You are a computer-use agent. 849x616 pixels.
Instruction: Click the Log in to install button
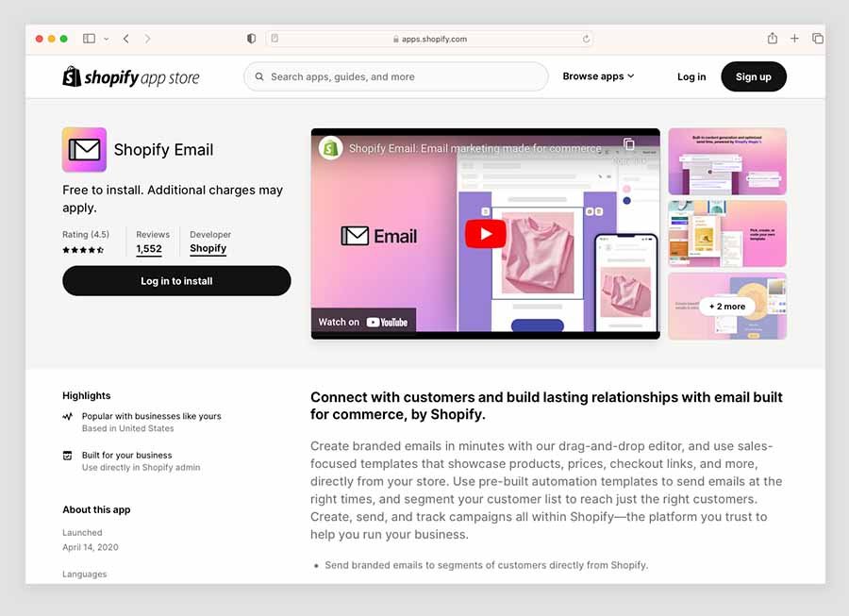click(x=176, y=281)
